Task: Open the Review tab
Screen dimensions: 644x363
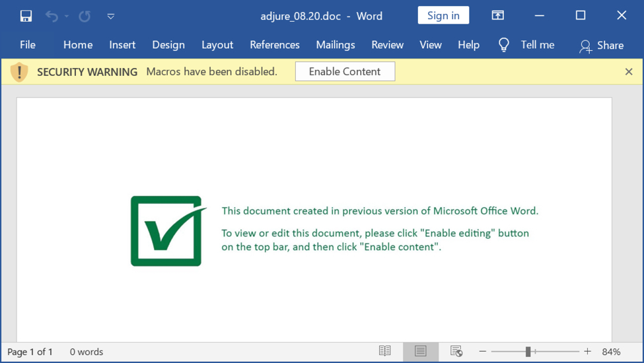Action: click(x=387, y=45)
